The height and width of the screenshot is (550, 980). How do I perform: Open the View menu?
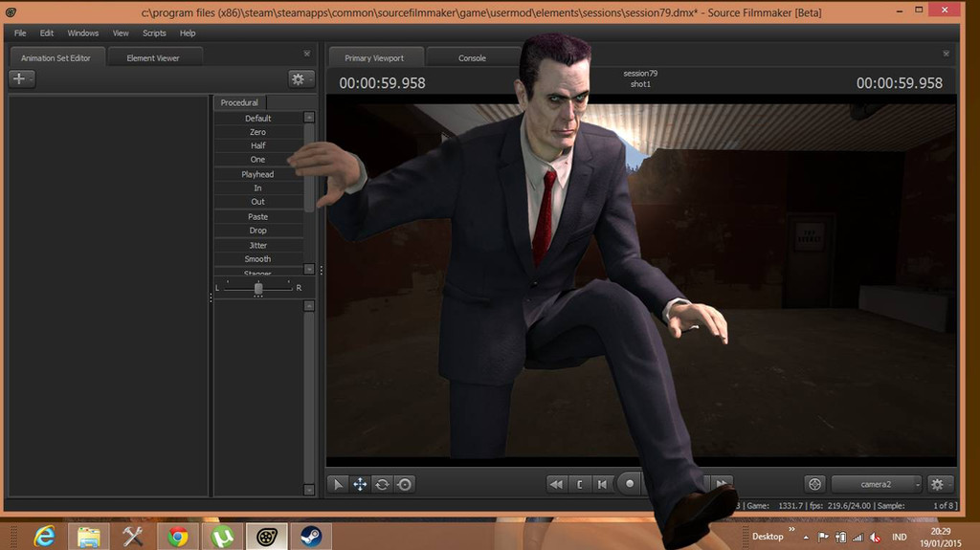(121, 33)
